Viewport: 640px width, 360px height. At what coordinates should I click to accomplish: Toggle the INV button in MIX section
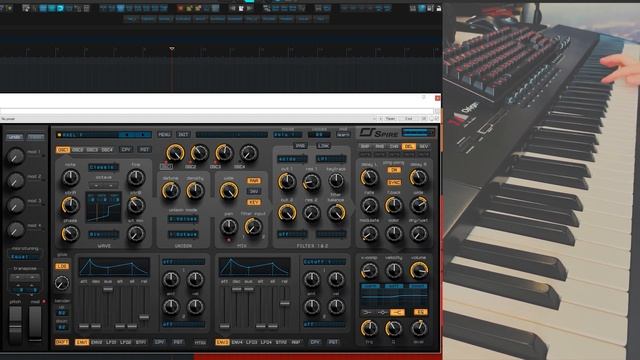[x=253, y=191]
